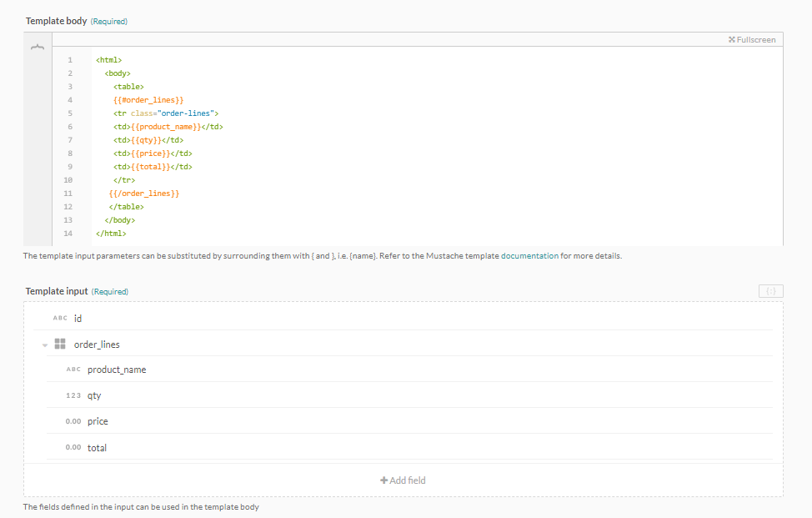This screenshot has height=518, width=812.
Task: Click the Add field button
Action: point(403,480)
